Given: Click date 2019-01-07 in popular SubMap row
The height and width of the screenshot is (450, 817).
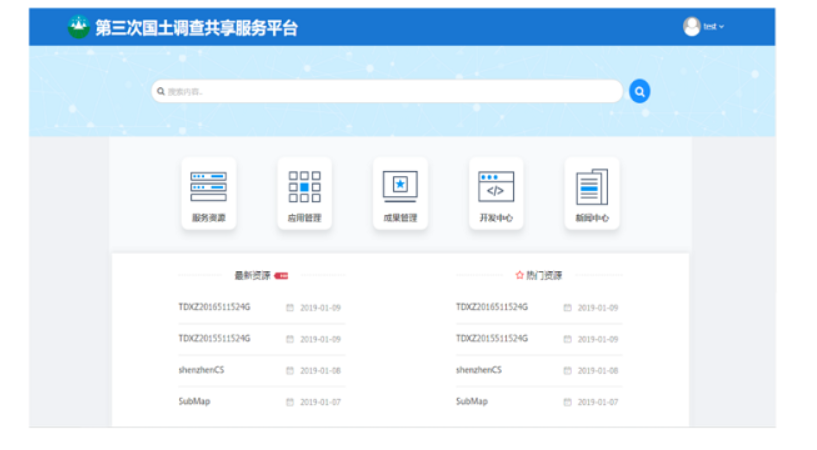Looking at the screenshot, I should [598, 402].
